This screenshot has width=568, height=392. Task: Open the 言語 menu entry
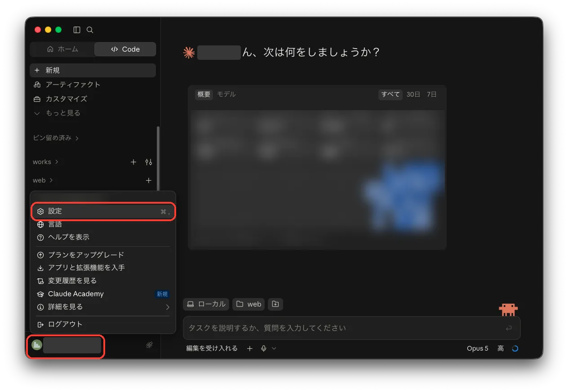click(103, 224)
